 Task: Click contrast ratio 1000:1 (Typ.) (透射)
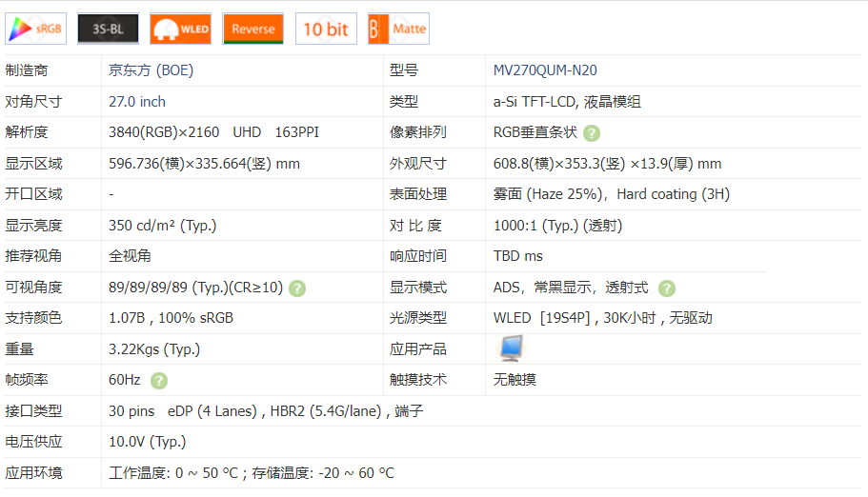pos(558,226)
